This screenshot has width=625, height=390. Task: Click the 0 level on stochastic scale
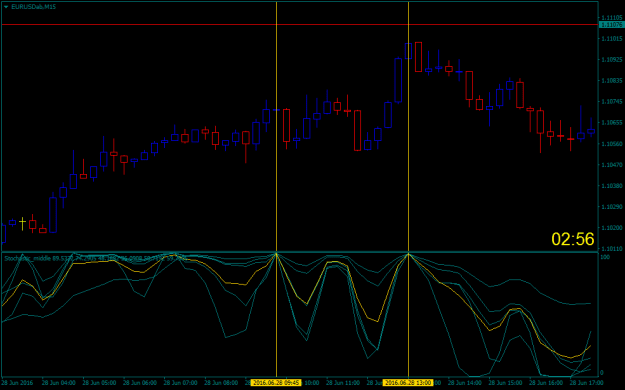(602, 373)
